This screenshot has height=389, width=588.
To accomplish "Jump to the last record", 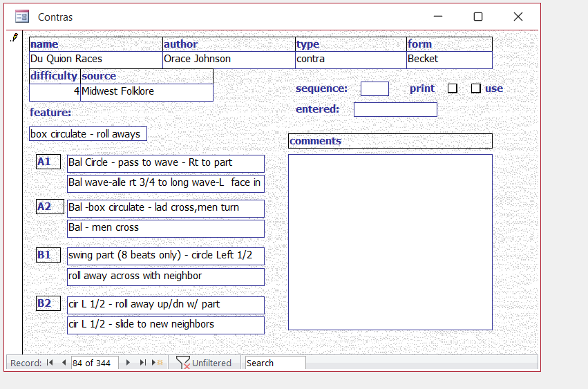I will coord(142,363).
